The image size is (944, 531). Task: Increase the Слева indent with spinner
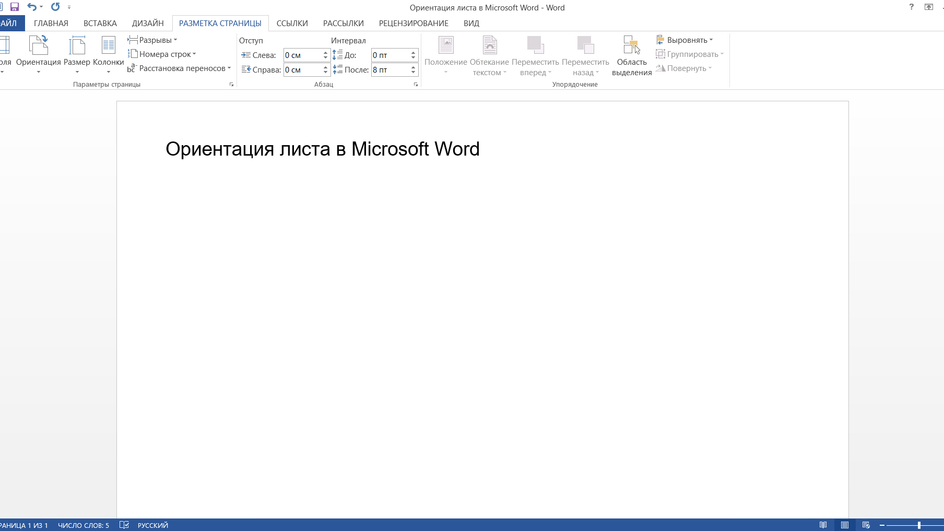click(326, 52)
